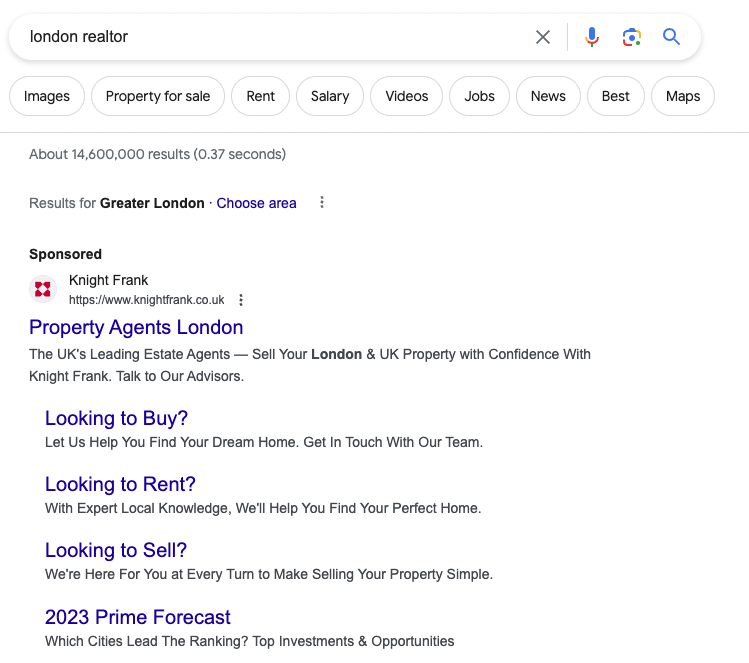Select the Jobs filter chip

point(480,96)
